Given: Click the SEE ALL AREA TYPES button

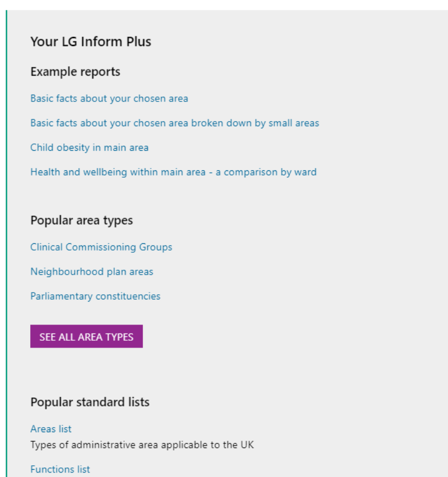Looking at the screenshot, I should pos(86,336).
